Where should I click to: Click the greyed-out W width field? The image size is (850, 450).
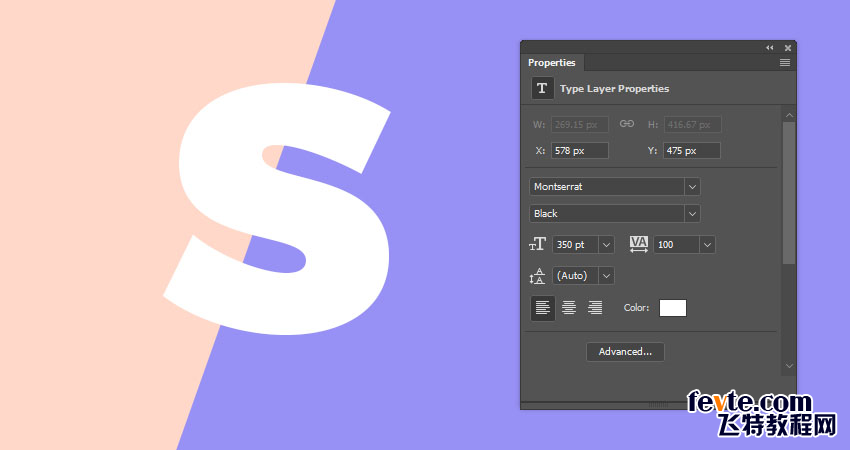[x=579, y=125]
